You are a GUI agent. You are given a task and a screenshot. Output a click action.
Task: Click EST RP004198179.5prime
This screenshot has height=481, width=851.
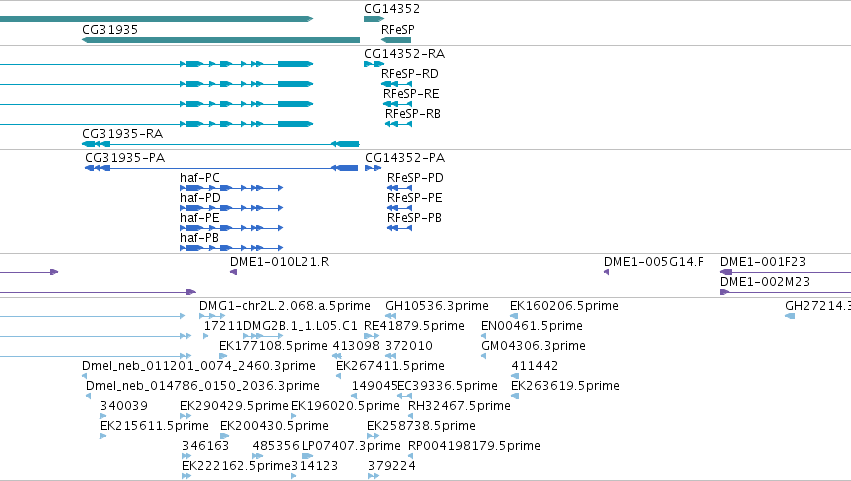click(x=410, y=456)
